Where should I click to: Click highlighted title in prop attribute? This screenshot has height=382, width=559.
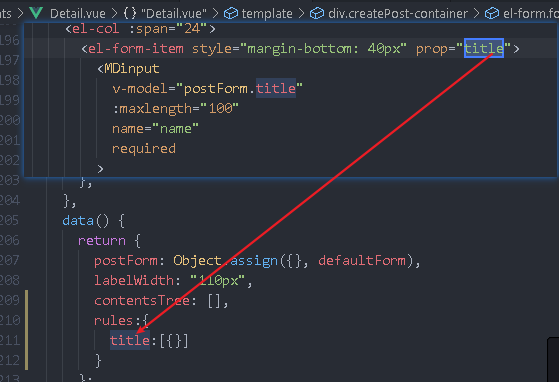coord(483,48)
